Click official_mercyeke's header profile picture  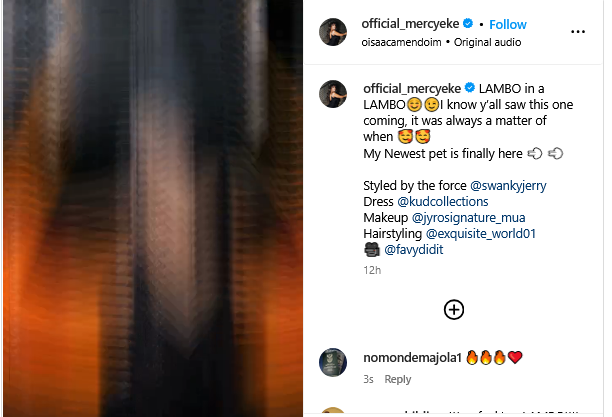tap(333, 32)
